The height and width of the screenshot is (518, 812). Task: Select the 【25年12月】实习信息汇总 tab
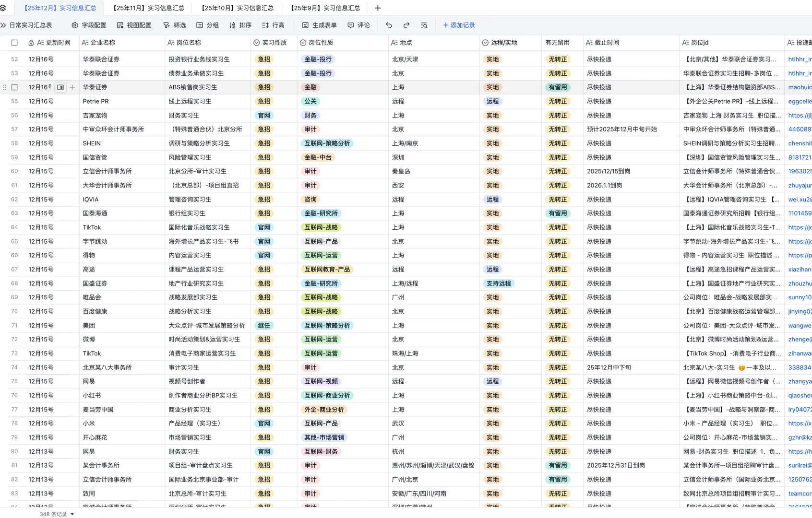click(x=60, y=8)
